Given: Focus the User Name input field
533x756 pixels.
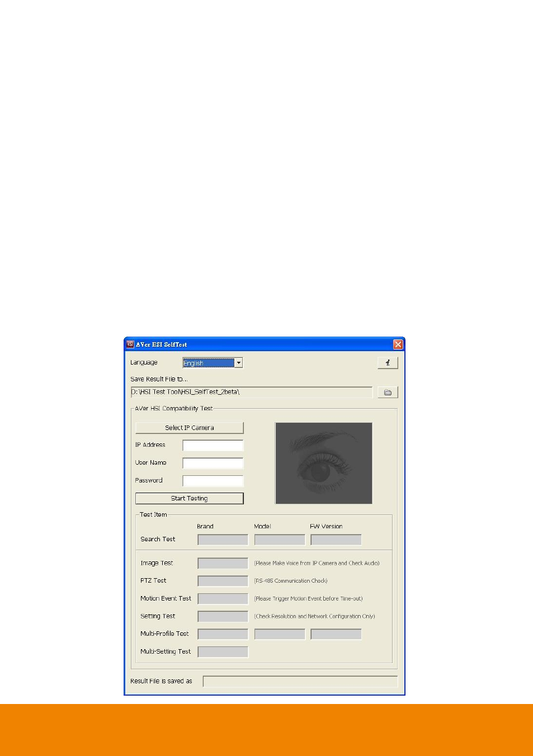Looking at the screenshot, I should (x=213, y=463).
